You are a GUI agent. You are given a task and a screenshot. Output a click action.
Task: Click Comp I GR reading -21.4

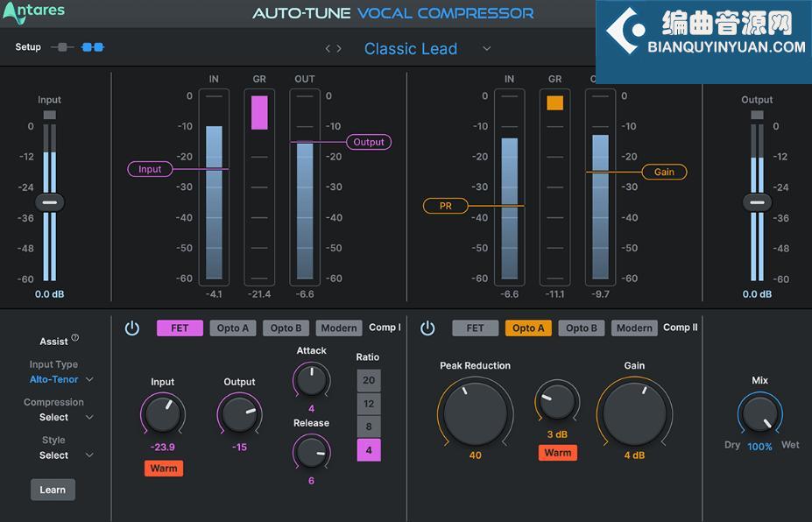(x=259, y=294)
